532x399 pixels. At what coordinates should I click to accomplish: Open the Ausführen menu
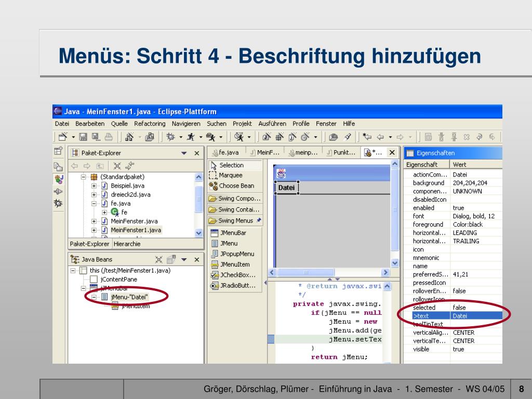[x=272, y=124]
